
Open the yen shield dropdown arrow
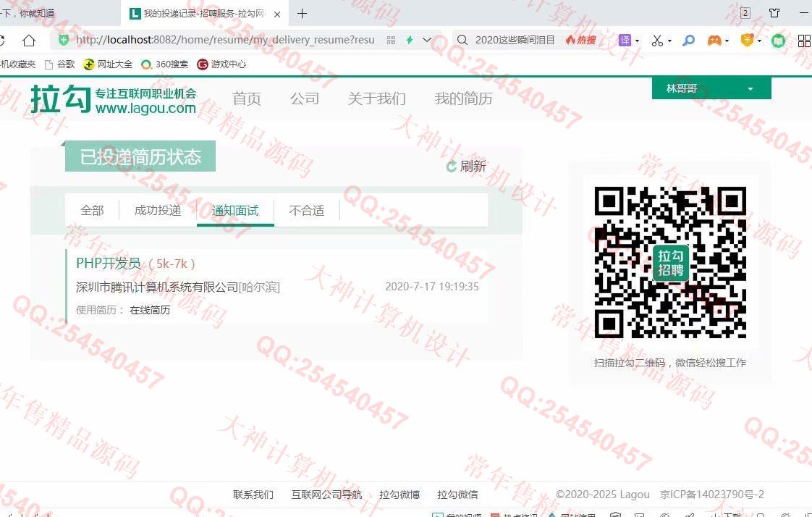coord(759,41)
